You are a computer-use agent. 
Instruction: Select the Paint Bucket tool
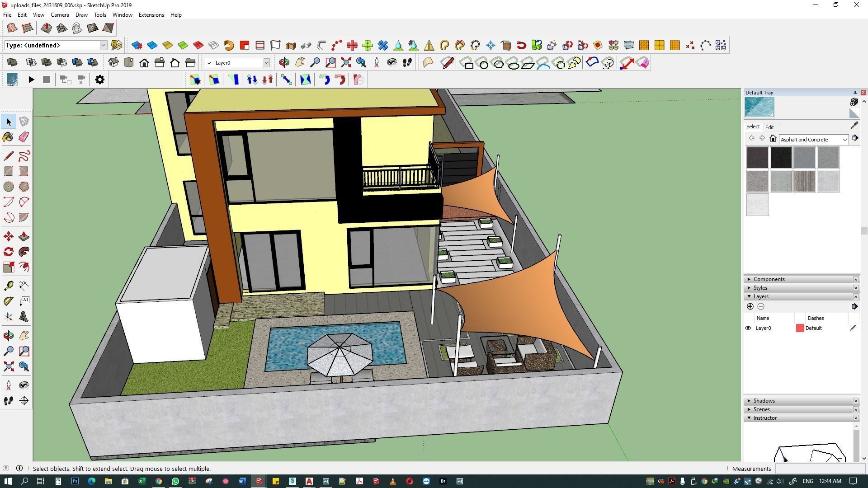(9, 137)
